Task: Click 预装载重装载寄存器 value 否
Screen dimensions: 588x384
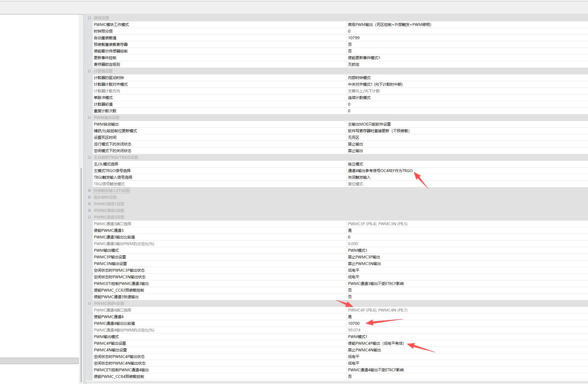Action: point(350,44)
